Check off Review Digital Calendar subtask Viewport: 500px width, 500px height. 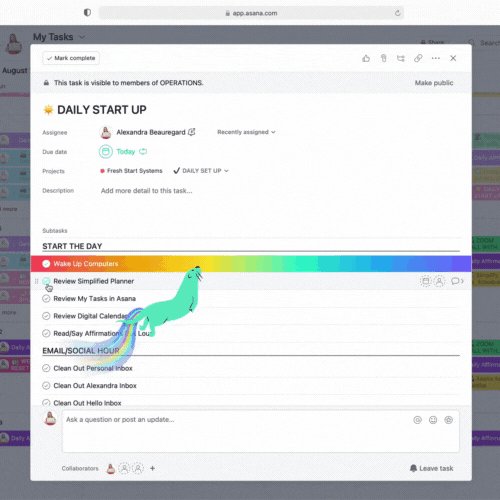pos(46,316)
